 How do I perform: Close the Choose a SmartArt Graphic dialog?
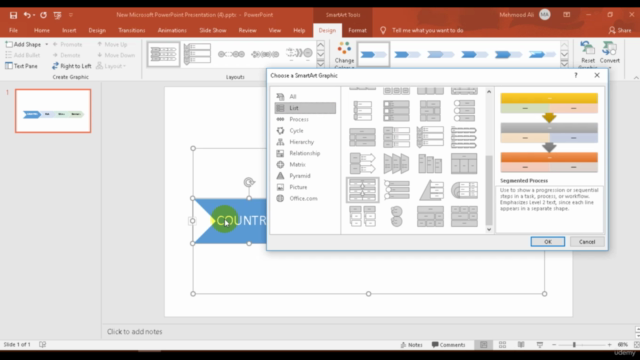click(597, 76)
